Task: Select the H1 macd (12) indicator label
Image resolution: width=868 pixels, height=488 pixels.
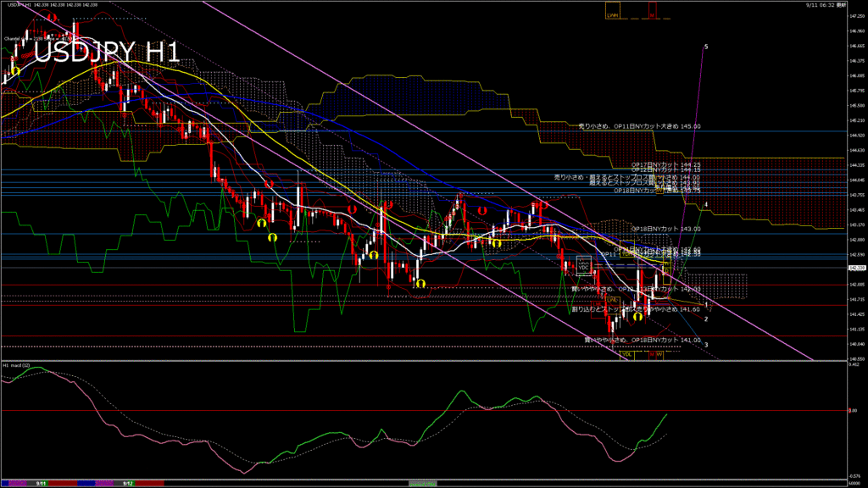Action: pos(17,365)
